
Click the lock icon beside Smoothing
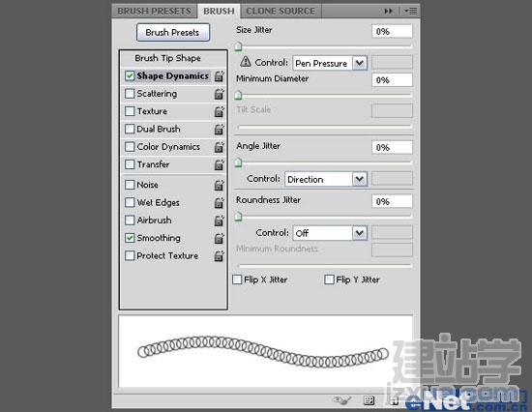coord(220,238)
